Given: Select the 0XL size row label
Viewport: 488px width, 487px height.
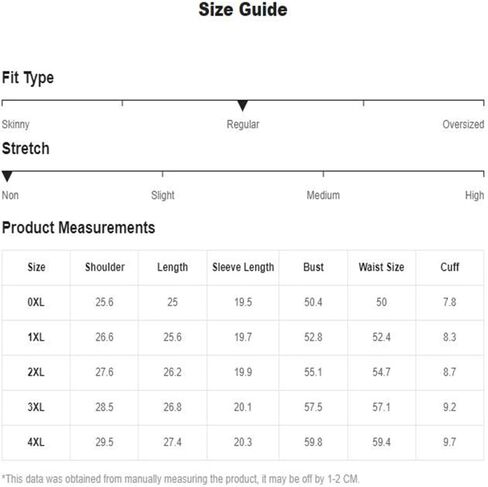Looking at the screenshot, I should coord(36,302).
